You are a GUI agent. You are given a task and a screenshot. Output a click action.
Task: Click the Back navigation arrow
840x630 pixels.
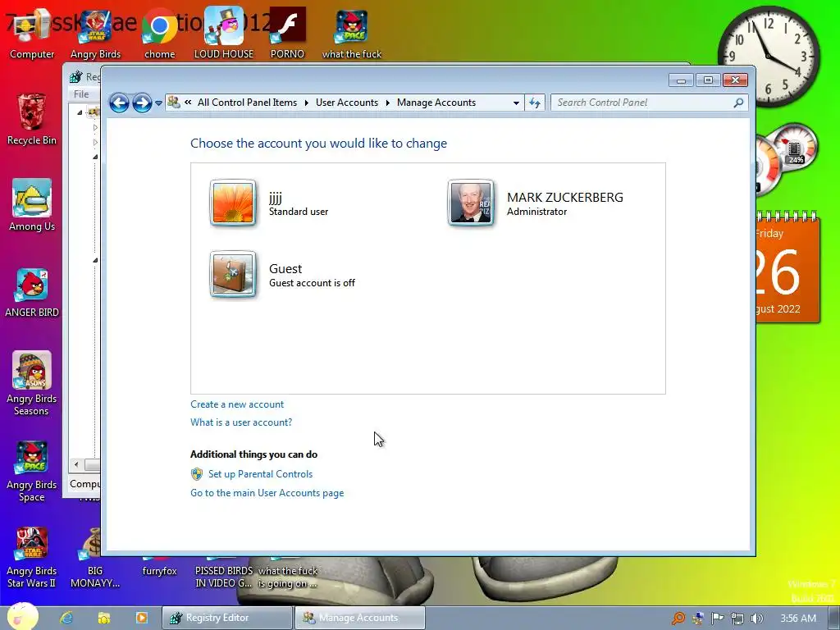(x=119, y=103)
